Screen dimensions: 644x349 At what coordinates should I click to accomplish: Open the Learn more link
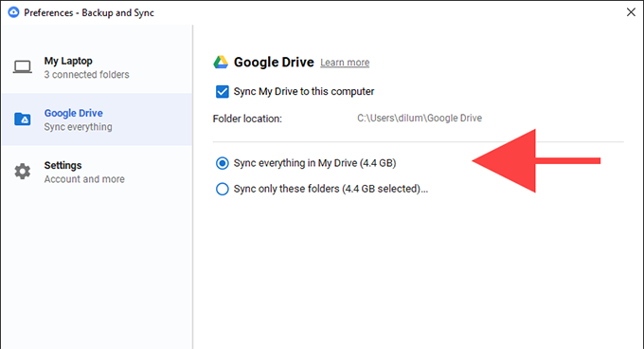coord(345,63)
